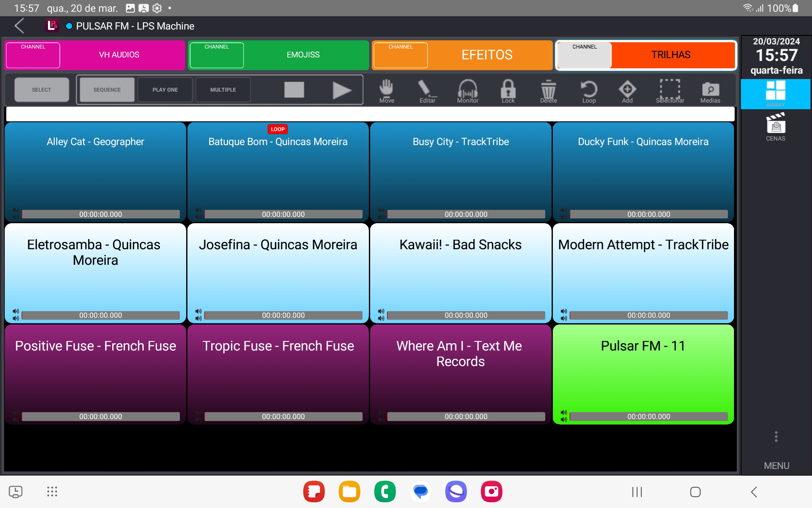This screenshot has height=508, width=812.
Task: Play the Positive Fuse - French Fuse pad
Action: tap(95, 374)
